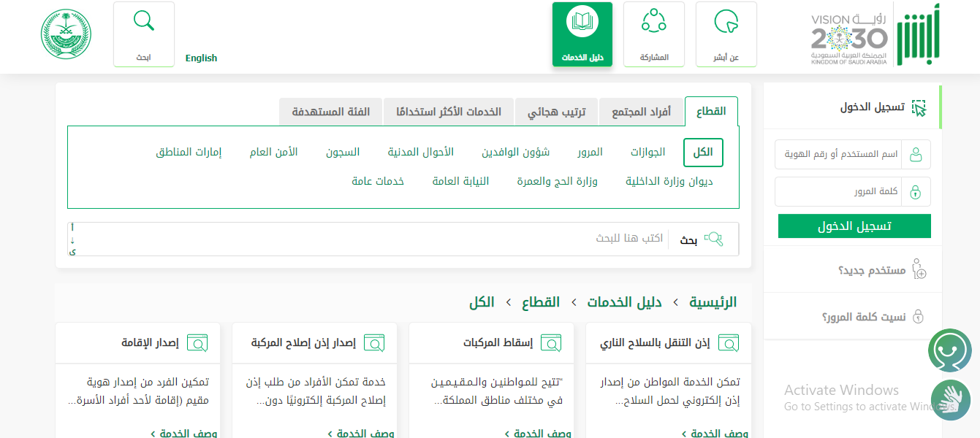
Task: Switch to الخدمات الأكثر استخدامًا tab
Action: tap(449, 112)
